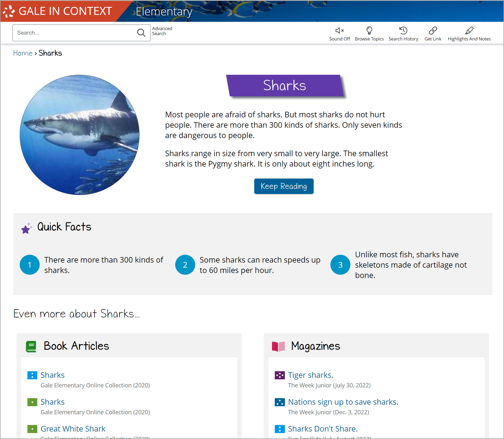This screenshot has height=439, width=504.
Task: Go to Home in the breadcrumb
Action: click(23, 53)
